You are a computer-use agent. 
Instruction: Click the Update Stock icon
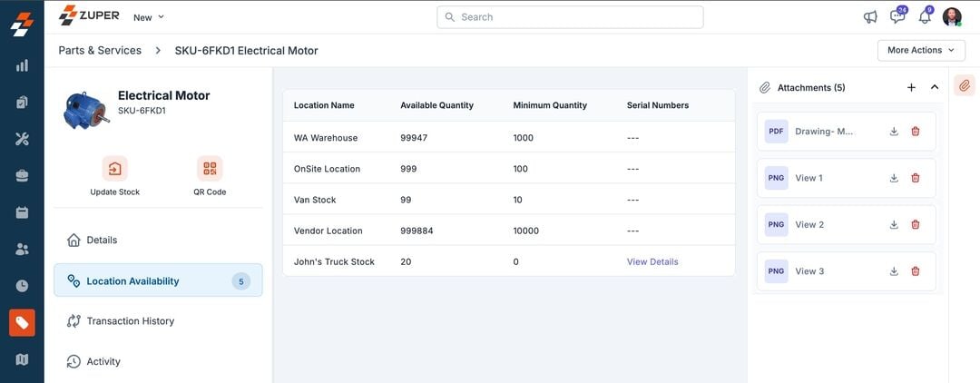115,169
